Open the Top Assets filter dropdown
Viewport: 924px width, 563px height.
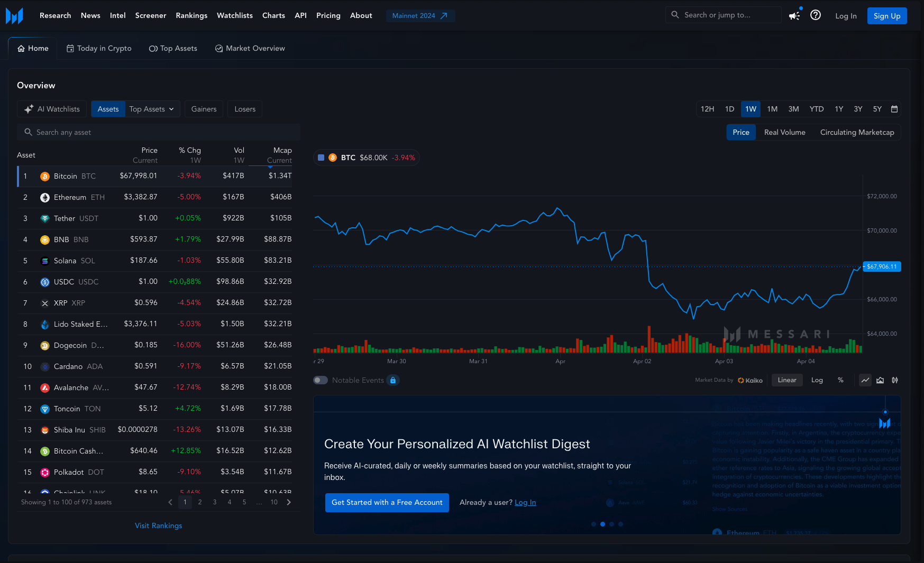pyautogui.click(x=152, y=109)
